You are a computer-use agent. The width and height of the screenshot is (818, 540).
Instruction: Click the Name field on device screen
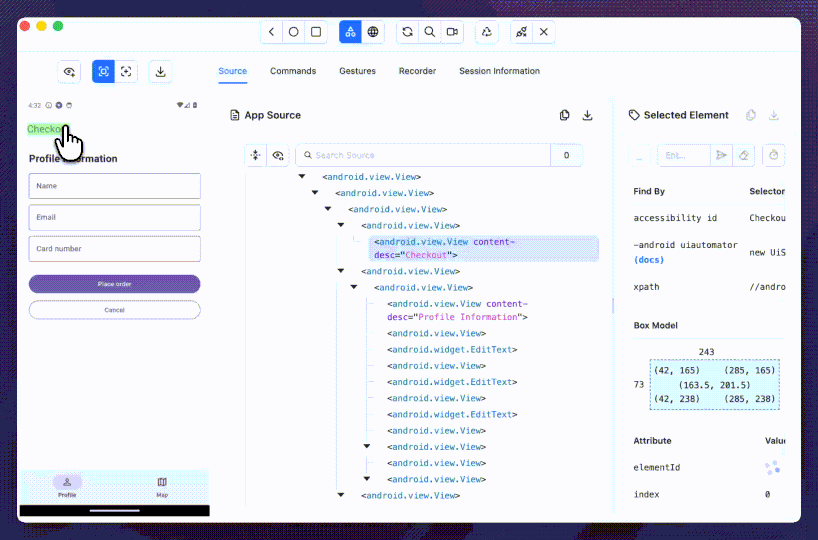pyautogui.click(x=114, y=186)
